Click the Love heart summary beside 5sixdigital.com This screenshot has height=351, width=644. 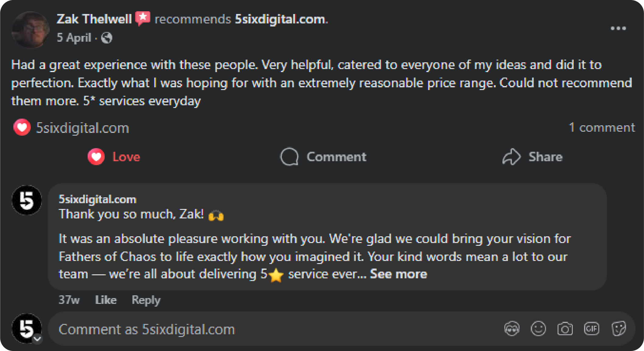click(22, 127)
